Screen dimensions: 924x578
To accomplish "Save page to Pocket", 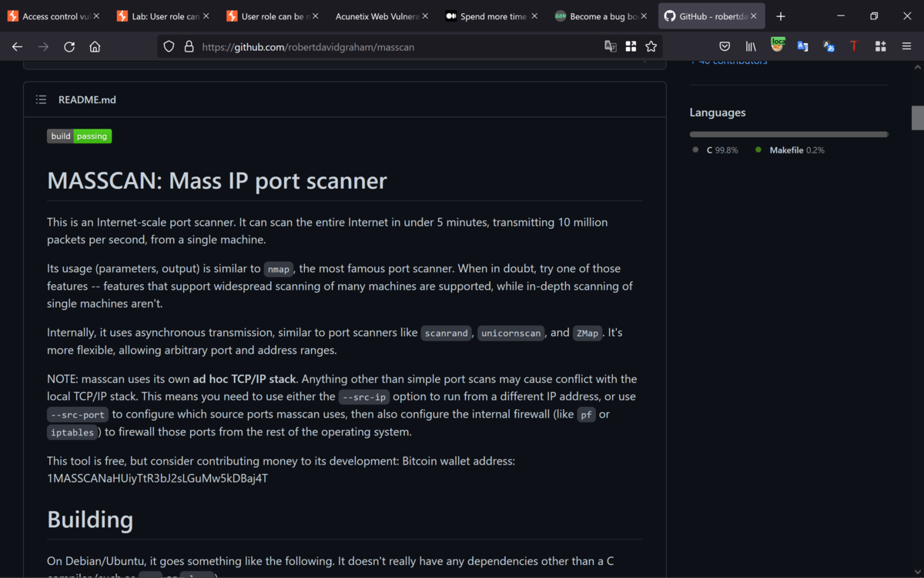I will 725,46.
